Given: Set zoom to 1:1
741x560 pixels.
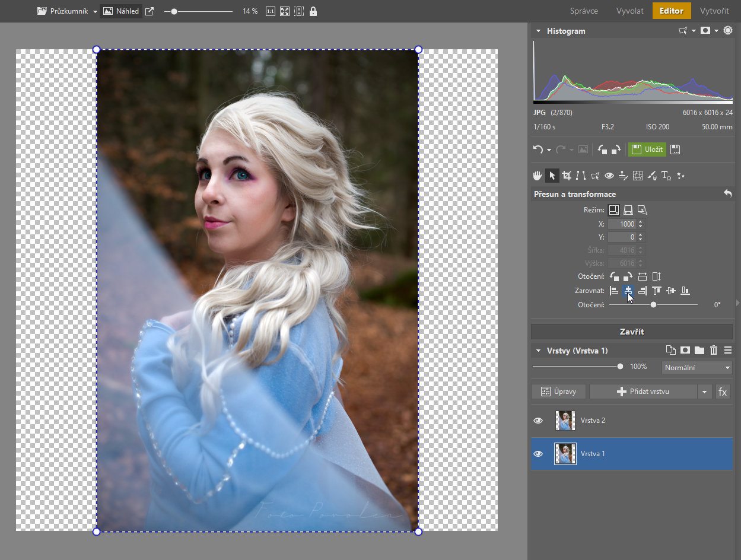Looking at the screenshot, I should (271, 11).
